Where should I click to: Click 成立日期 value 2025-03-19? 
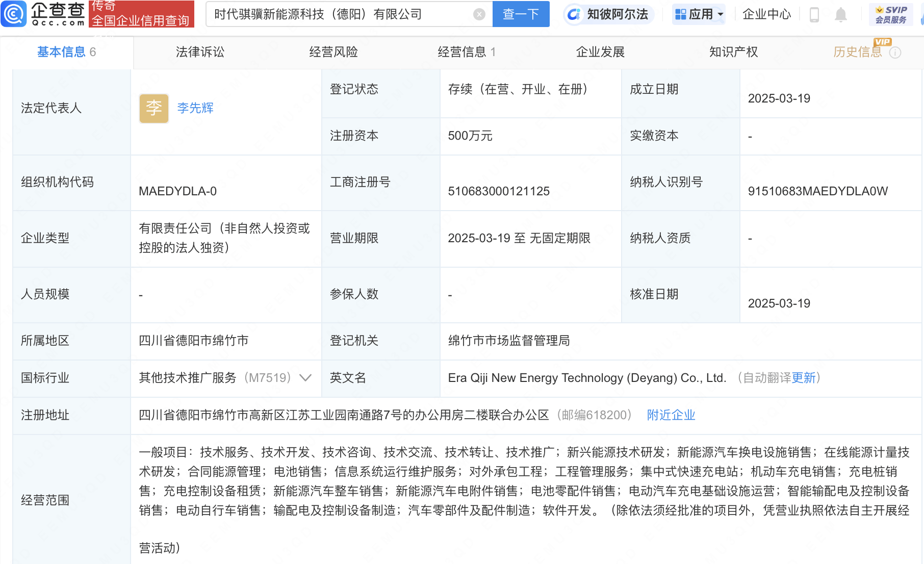point(779,98)
